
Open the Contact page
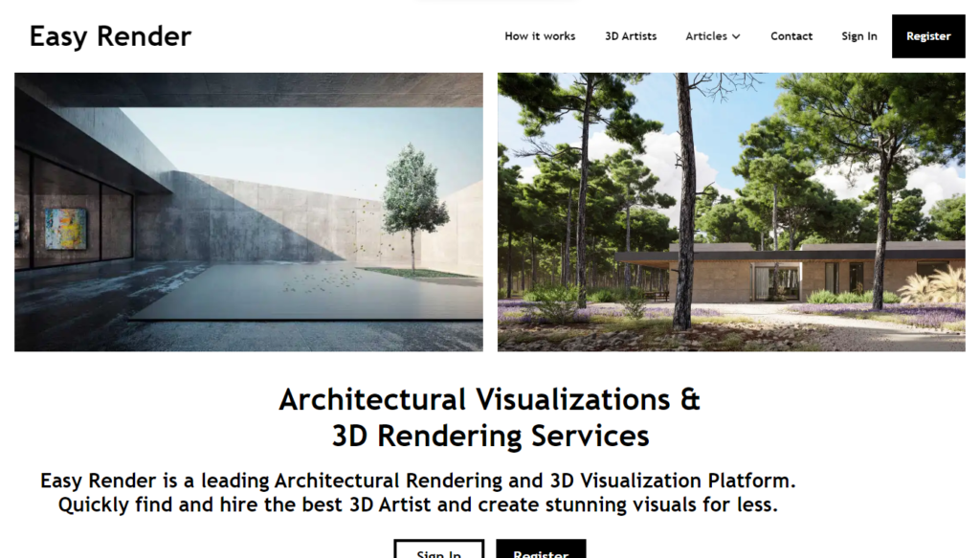coord(791,35)
